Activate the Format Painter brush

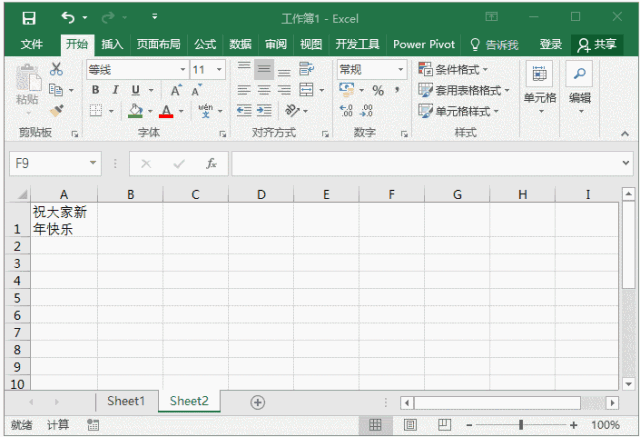[x=56, y=110]
